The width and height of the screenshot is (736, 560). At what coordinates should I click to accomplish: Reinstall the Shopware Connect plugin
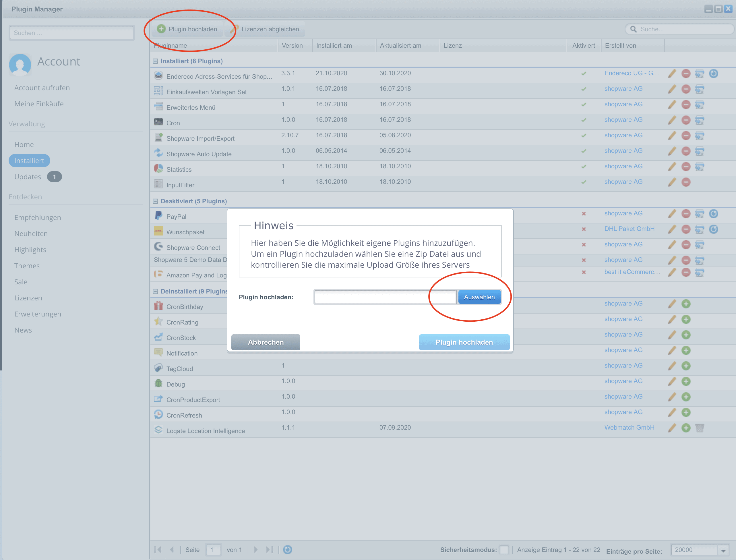tap(699, 245)
